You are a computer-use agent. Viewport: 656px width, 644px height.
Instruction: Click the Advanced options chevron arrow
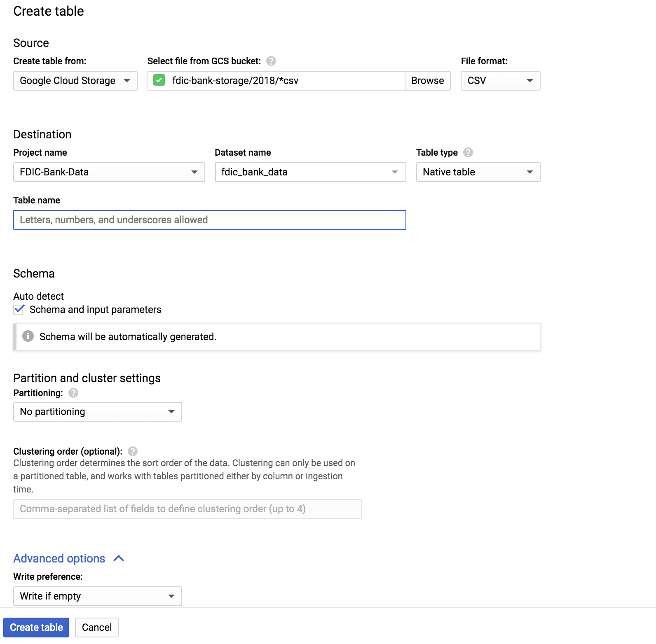click(x=119, y=558)
